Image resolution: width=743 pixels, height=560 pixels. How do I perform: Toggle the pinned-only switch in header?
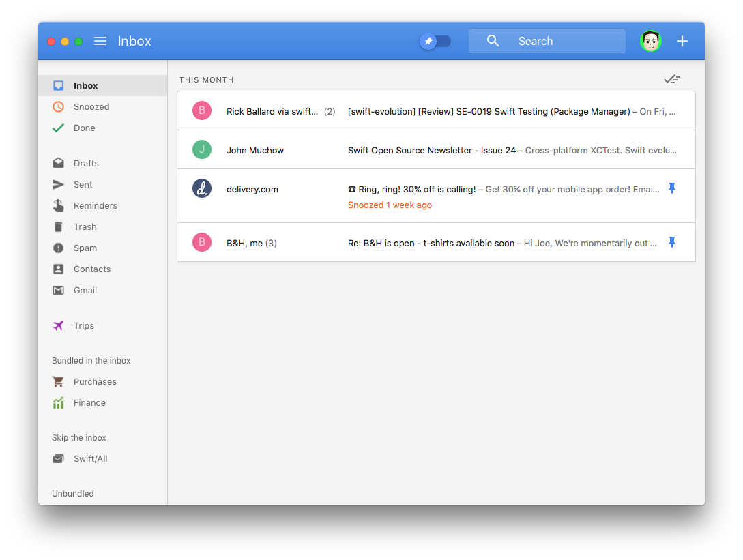[435, 41]
